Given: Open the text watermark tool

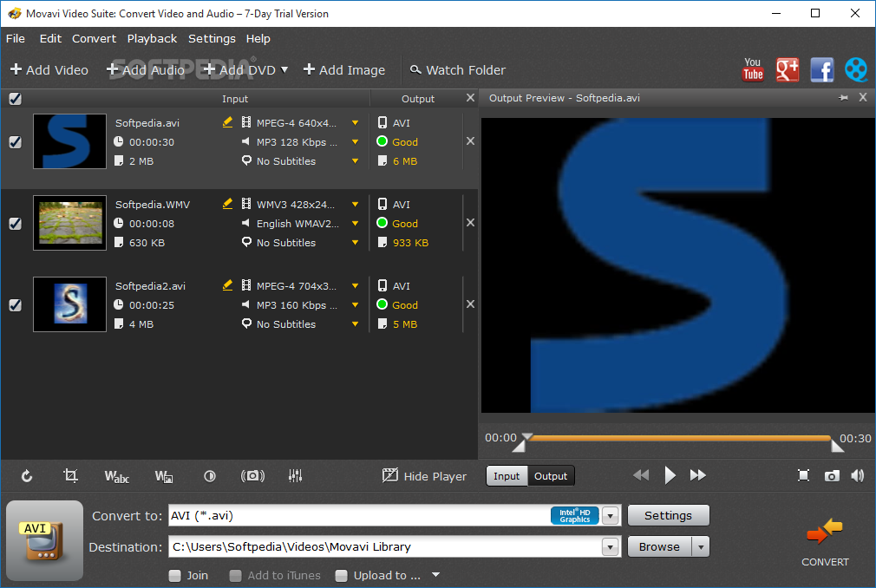Looking at the screenshot, I should (117, 476).
